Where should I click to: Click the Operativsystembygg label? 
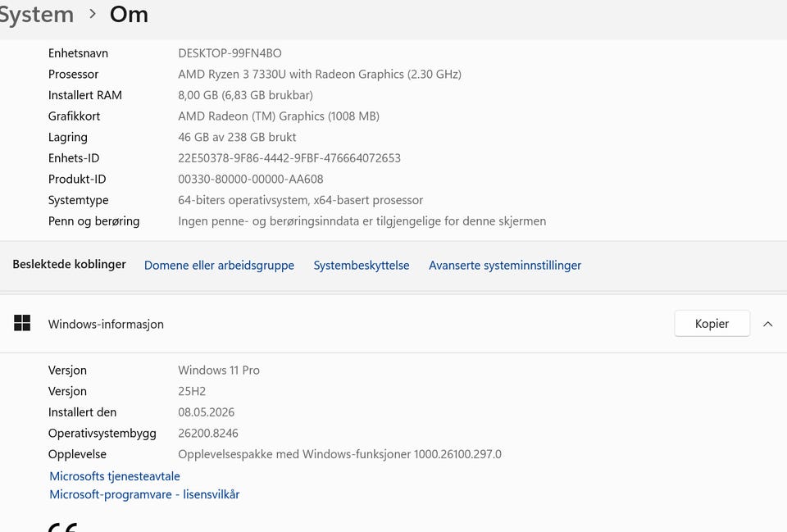coord(102,434)
